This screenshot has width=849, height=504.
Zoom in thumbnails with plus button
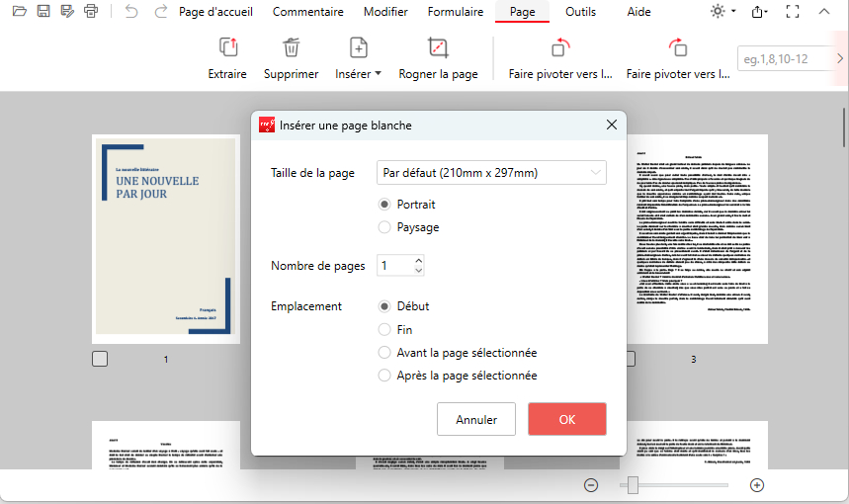(x=757, y=485)
